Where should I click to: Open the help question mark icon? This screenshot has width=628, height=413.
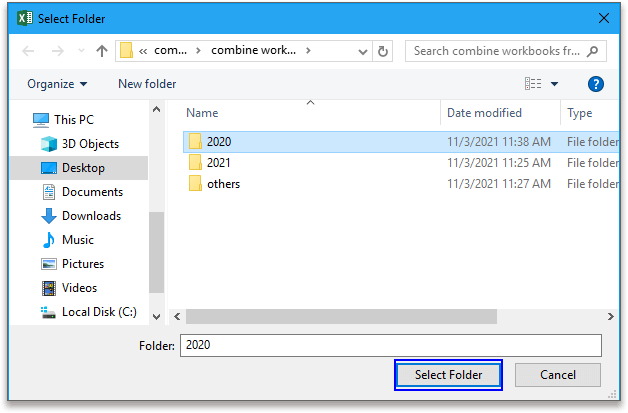click(x=596, y=84)
